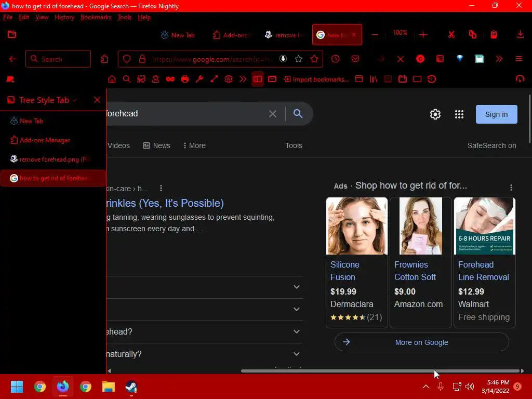Image resolution: width=532 pixels, height=399 pixels.
Task: Open Google apps grid icon
Action: pos(459,114)
